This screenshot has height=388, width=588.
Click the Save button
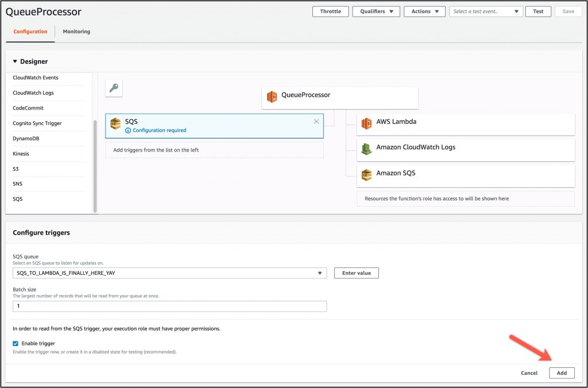click(568, 11)
